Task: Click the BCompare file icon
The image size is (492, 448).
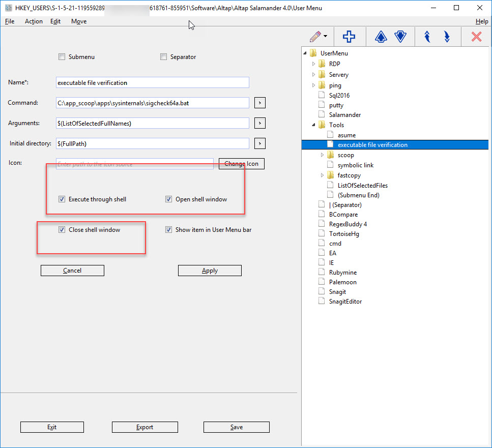Action: tap(322, 215)
